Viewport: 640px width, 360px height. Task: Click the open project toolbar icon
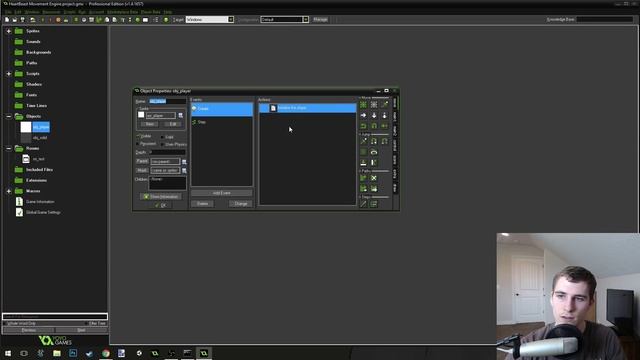coord(15,20)
